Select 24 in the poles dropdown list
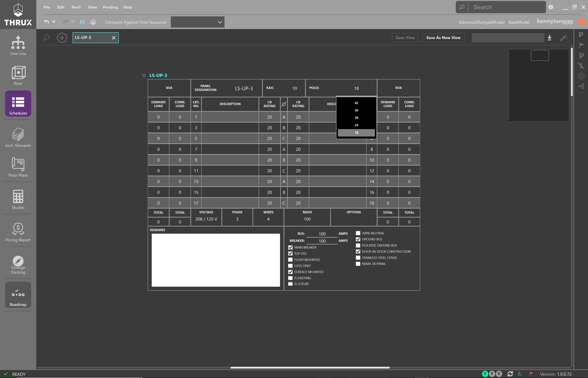This screenshot has width=588, height=378. click(x=356, y=125)
